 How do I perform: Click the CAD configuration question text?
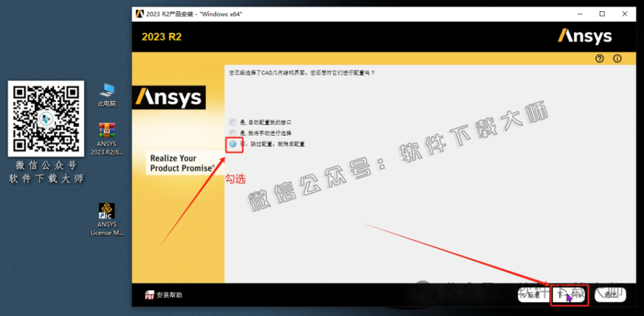coord(302,73)
